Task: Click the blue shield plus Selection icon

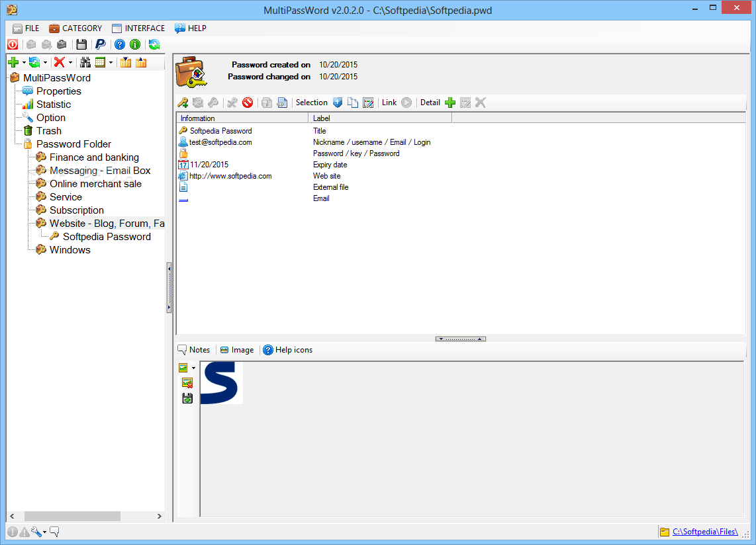Action: [338, 103]
